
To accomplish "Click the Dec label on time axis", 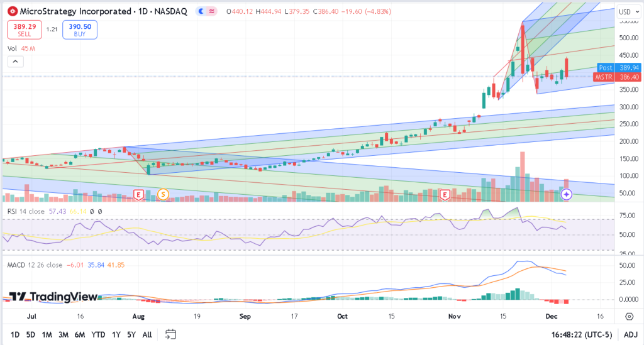I will point(551,316).
